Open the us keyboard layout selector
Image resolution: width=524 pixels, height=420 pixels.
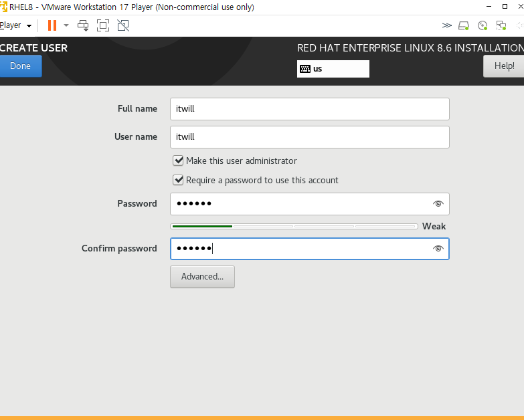click(x=333, y=69)
